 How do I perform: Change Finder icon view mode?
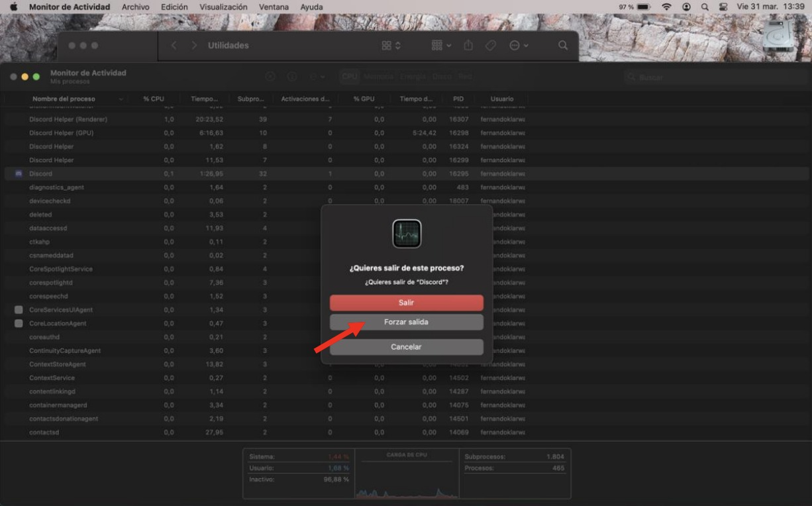(x=391, y=46)
